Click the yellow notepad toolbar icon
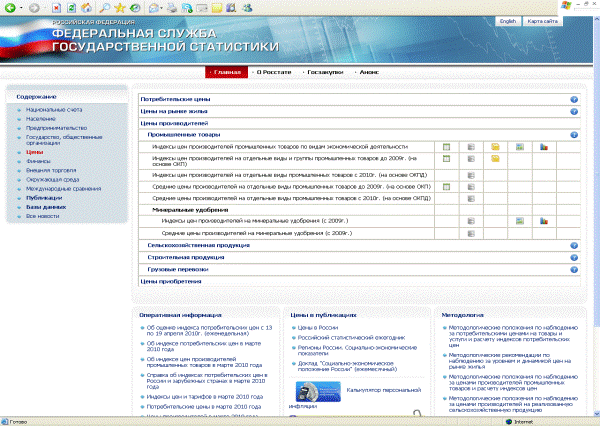This screenshot has width=600, height=426. click(x=217, y=7)
